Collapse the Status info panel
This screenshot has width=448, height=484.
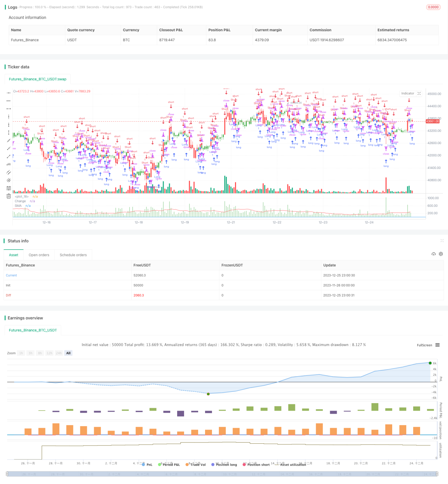click(x=442, y=241)
